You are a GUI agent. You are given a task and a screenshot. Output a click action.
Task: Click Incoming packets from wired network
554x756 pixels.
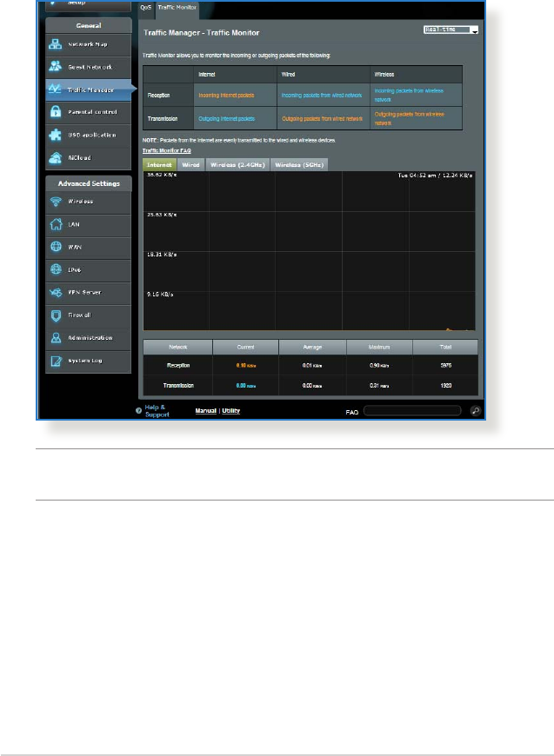(322, 96)
